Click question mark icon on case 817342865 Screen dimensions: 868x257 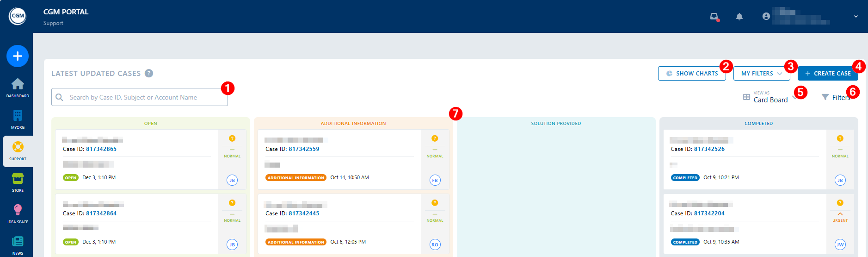(x=232, y=138)
